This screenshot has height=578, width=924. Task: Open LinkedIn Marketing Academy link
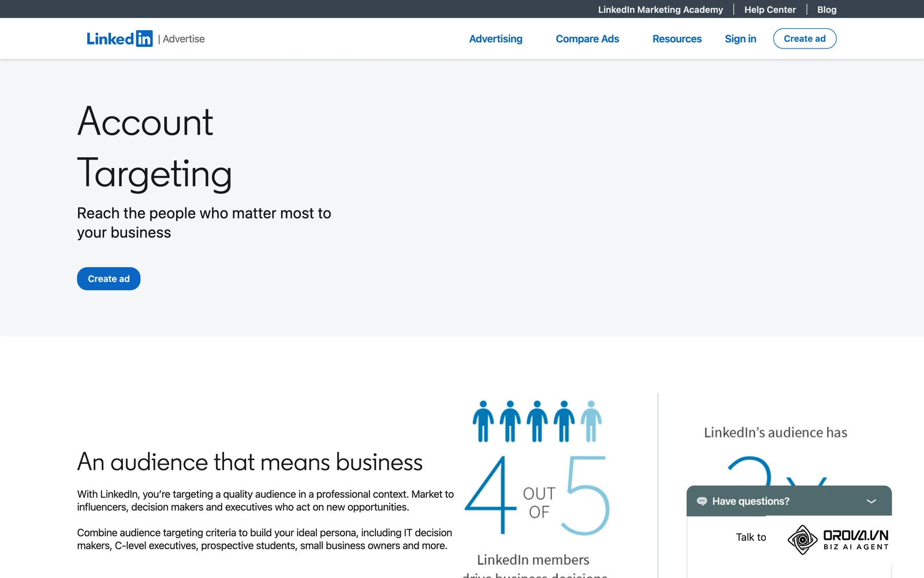pos(660,9)
